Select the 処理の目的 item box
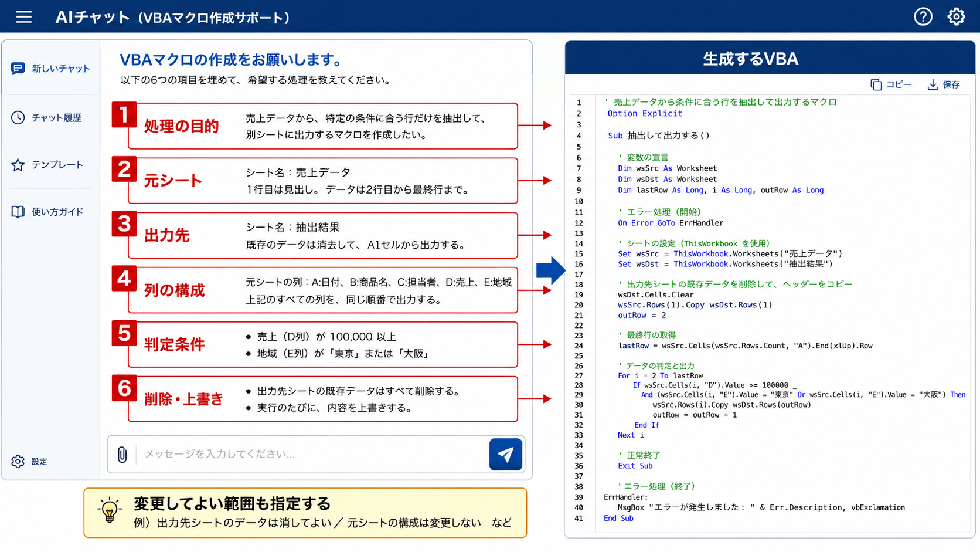The width and height of the screenshot is (980, 552). pyautogui.click(x=323, y=126)
